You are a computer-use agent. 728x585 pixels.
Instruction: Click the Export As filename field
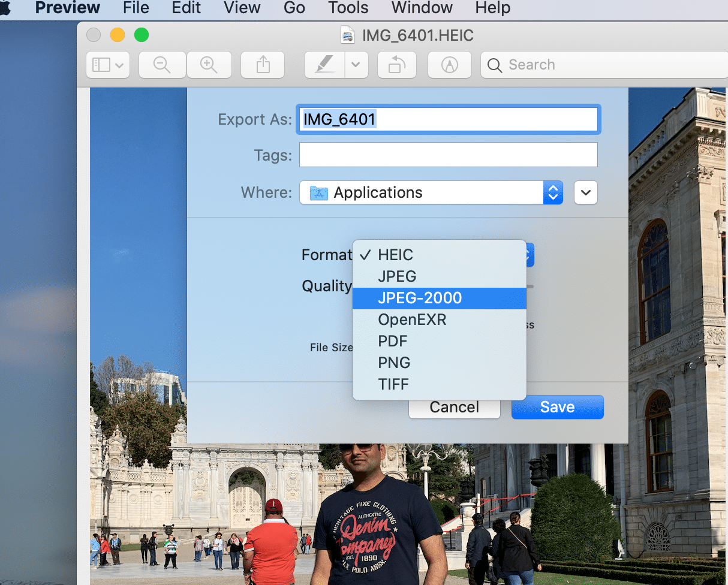tap(448, 119)
